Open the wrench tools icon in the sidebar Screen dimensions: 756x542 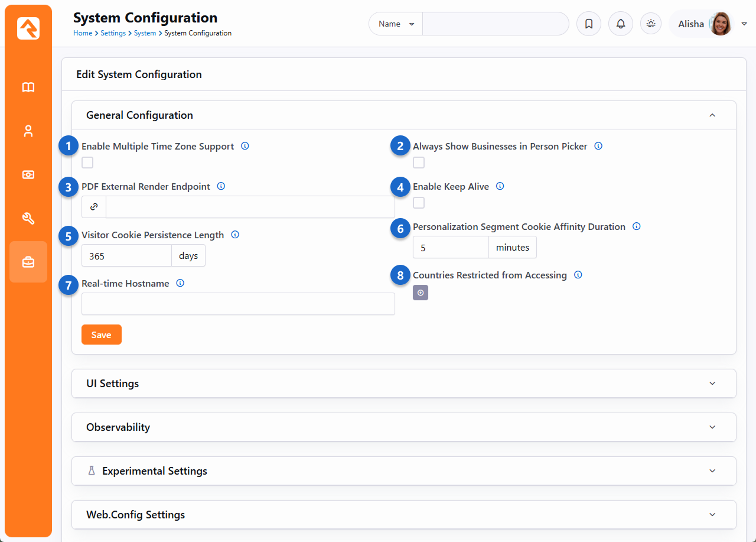(x=28, y=219)
